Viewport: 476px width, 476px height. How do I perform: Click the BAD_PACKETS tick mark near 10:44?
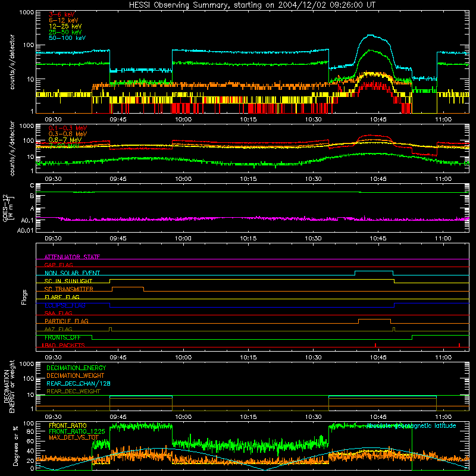tap(375, 345)
